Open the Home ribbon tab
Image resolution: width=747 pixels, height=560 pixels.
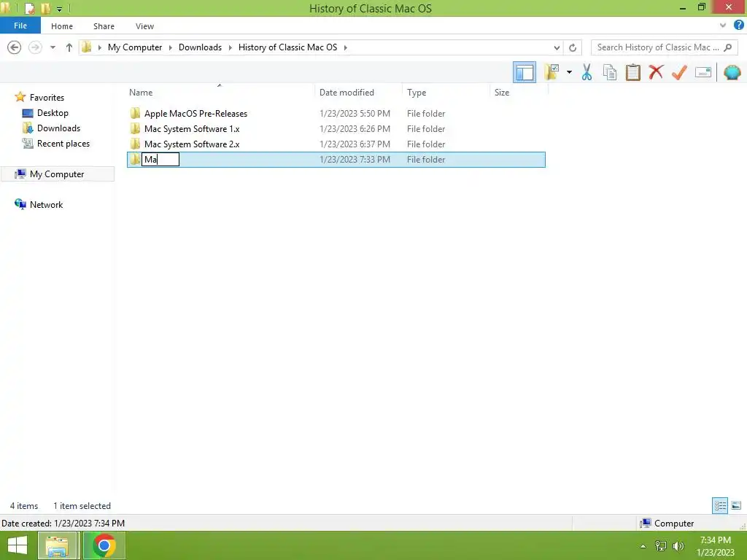click(x=62, y=26)
